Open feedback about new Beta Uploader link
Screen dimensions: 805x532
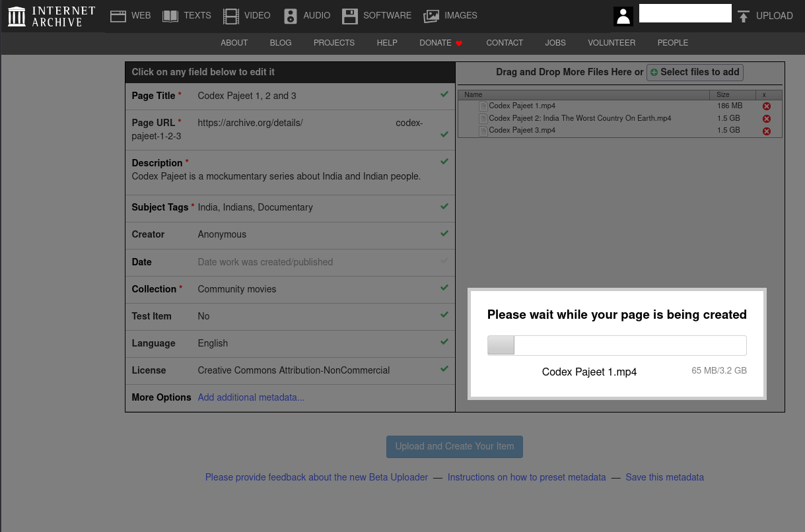[x=316, y=477]
